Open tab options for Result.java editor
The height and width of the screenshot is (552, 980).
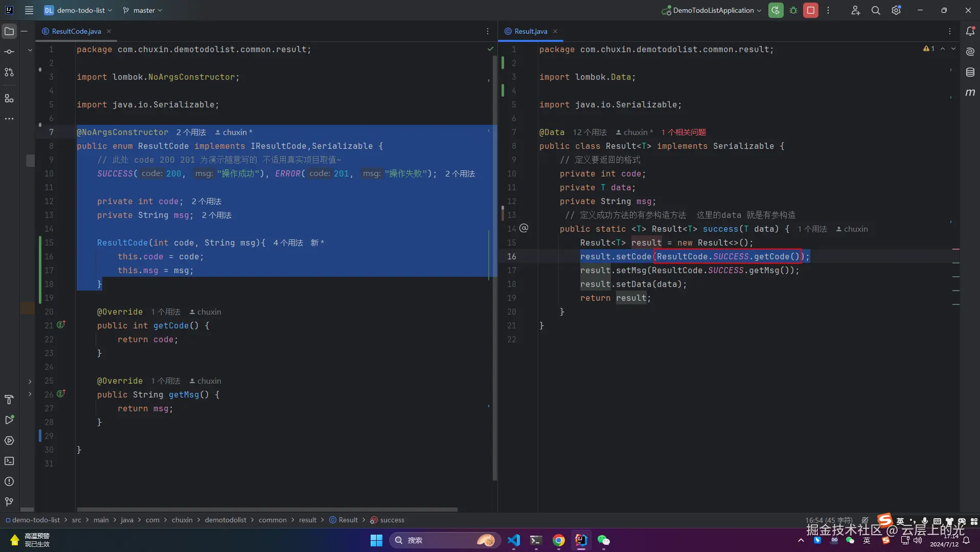(x=950, y=31)
